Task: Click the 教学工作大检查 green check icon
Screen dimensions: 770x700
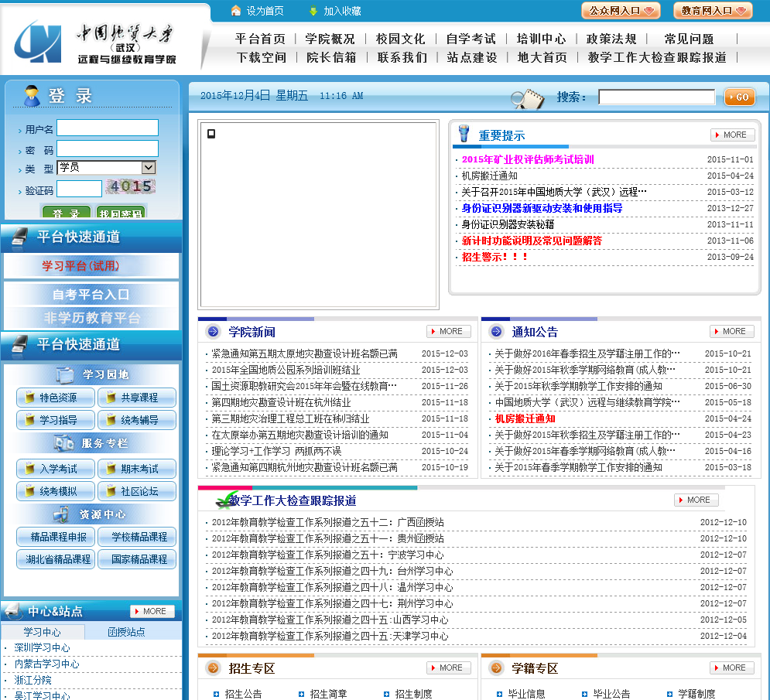Action: pyautogui.click(x=227, y=500)
